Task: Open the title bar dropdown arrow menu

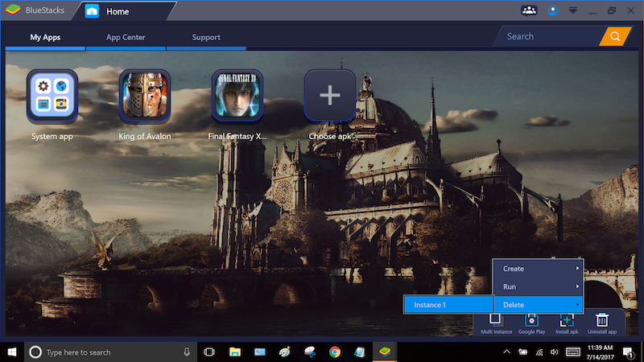Action: tap(573, 10)
